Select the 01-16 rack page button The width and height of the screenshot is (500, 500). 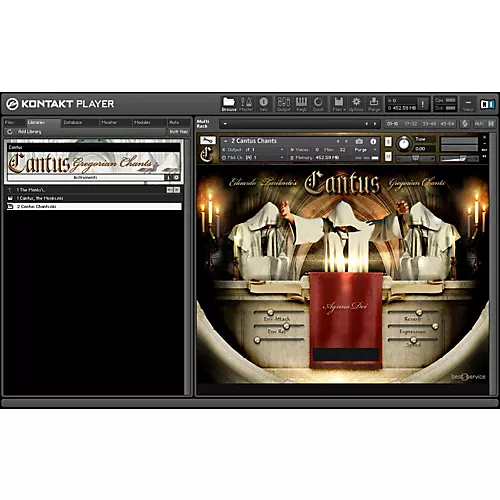point(392,124)
